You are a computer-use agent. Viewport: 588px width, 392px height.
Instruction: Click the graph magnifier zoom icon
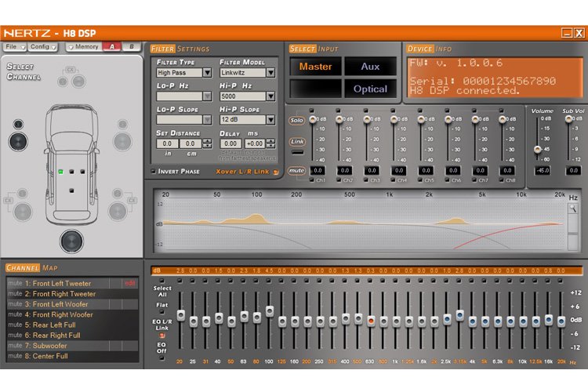[572, 209]
